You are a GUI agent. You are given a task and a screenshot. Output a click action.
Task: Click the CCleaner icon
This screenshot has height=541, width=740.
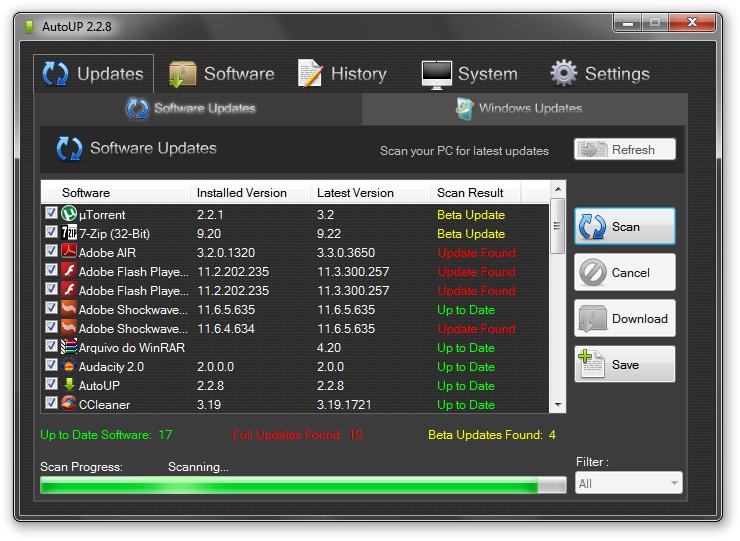tap(69, 404)
